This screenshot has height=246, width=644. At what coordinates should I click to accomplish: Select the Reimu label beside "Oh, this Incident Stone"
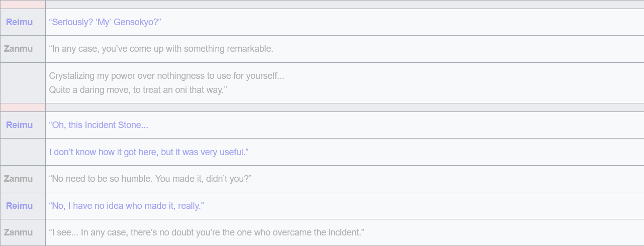coord(19,125)
